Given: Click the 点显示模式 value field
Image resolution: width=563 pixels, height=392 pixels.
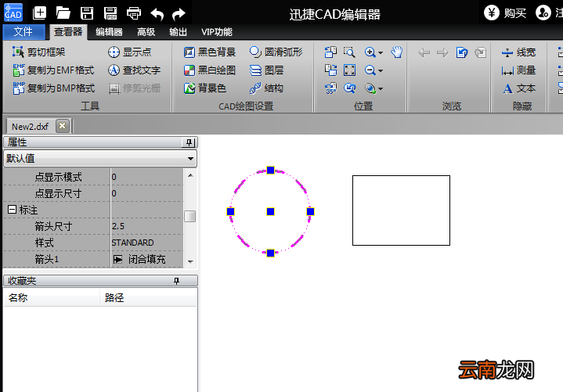Looking at the screenshot, I should tap(146, 177).
